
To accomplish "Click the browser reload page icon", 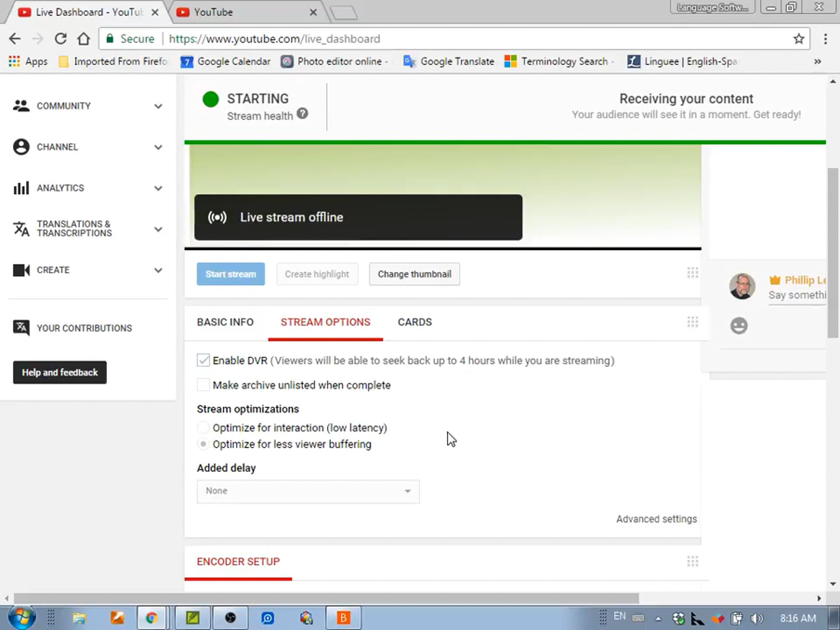I will coord(61,39).
